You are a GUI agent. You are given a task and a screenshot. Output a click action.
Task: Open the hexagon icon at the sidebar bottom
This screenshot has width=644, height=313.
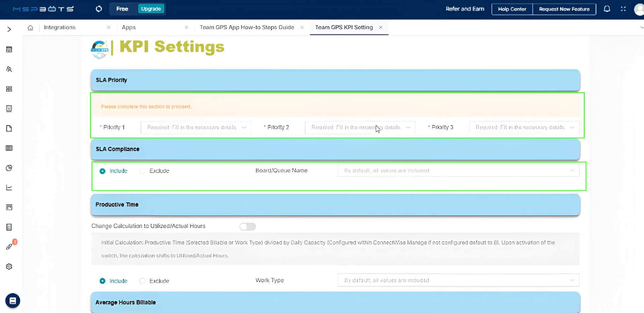9,266
